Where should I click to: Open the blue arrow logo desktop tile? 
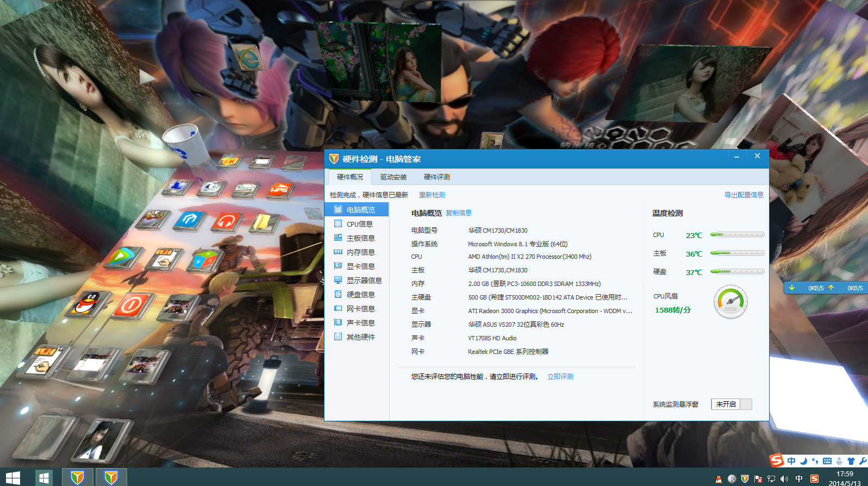tap(189, 220)
